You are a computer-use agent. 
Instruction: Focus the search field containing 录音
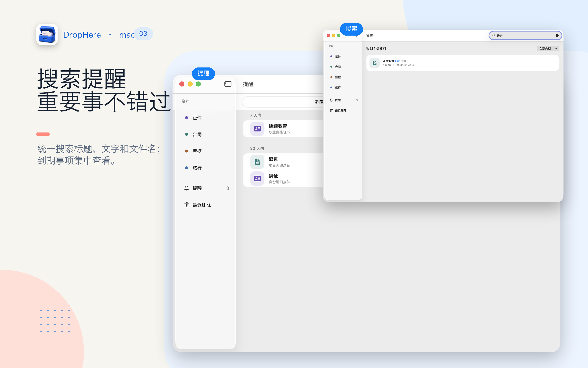[525, 36]
